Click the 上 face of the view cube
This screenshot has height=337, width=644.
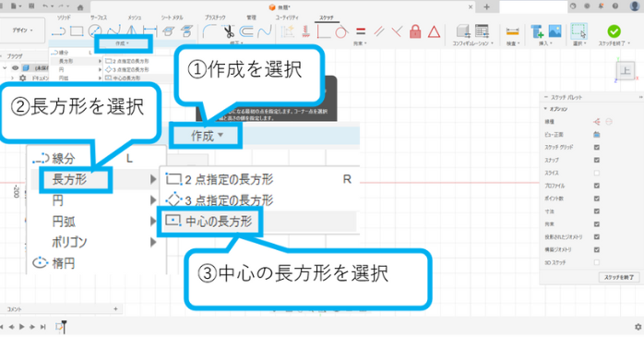(x=626, y=71)
